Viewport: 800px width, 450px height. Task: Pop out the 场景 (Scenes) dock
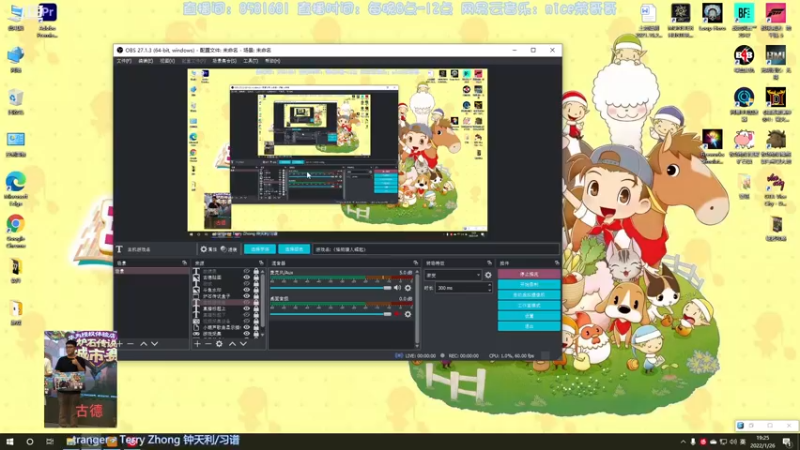[184, 263]
